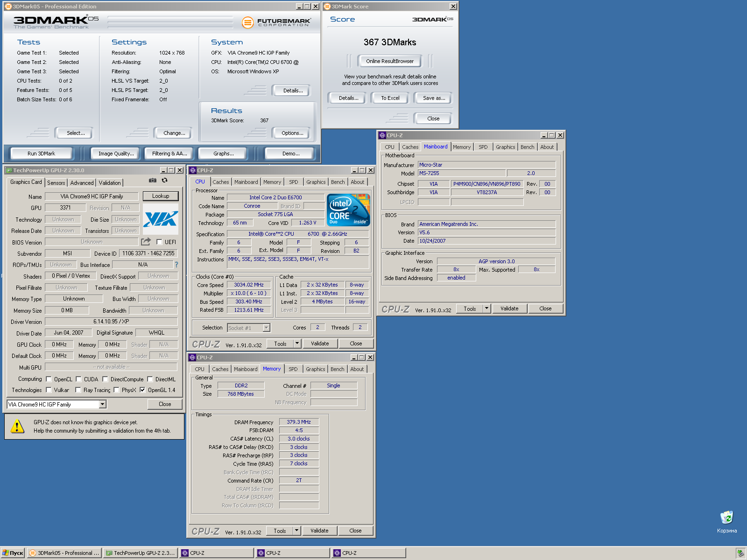Open the Advanced tab in GPU-Z
The height and width of the screenshot is (560, 747).
click(82, 183)
